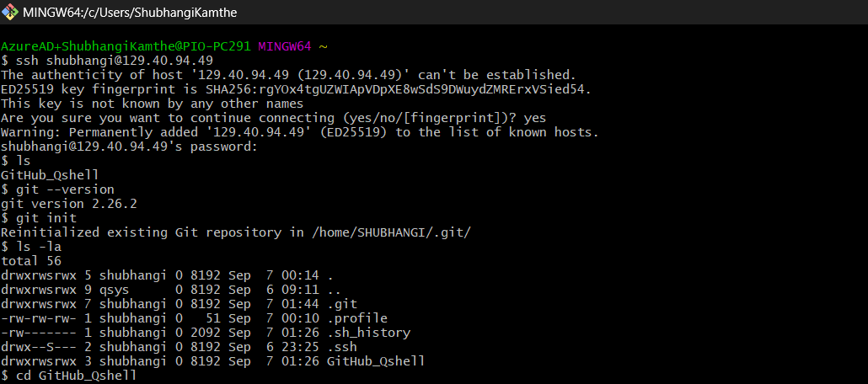This screenshot has height=384, width=868.
Task: Click the password prompt line
Action: [x=128, y=147]
